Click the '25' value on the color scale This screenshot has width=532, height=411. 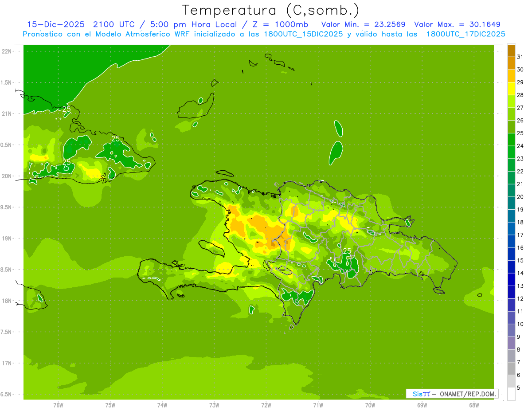pyautogui.click(x=520, y=133)
